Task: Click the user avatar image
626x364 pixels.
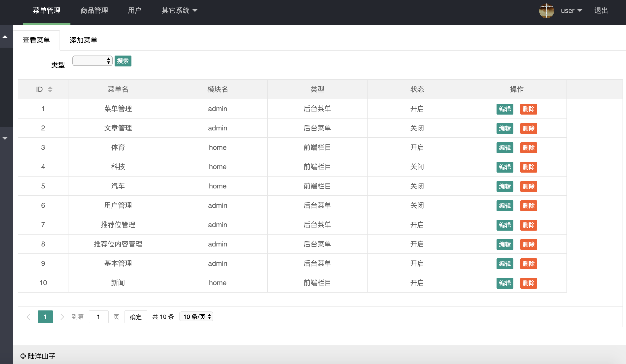Action: [x=546, y=11]
